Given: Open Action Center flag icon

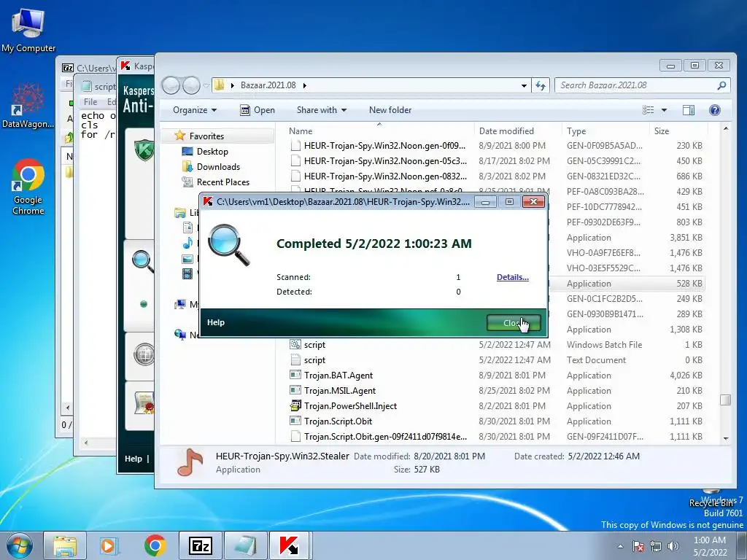Looking at the screenshot, I should tap(638, 546).
